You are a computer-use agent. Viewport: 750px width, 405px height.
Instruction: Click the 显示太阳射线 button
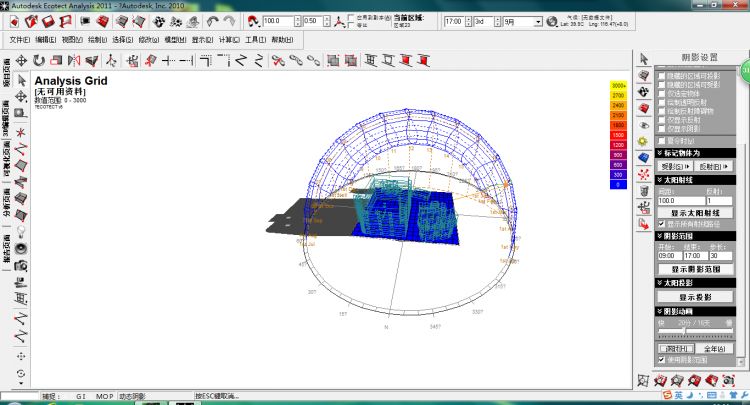[x=695, y=213]
